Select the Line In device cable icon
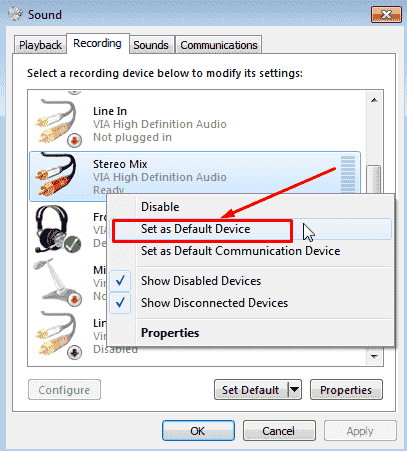This screenshot has width=407, height=451. [x=58, y=123]
